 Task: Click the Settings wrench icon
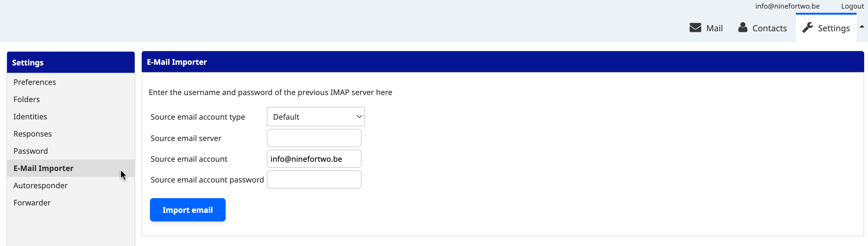(x=807, y=28)
